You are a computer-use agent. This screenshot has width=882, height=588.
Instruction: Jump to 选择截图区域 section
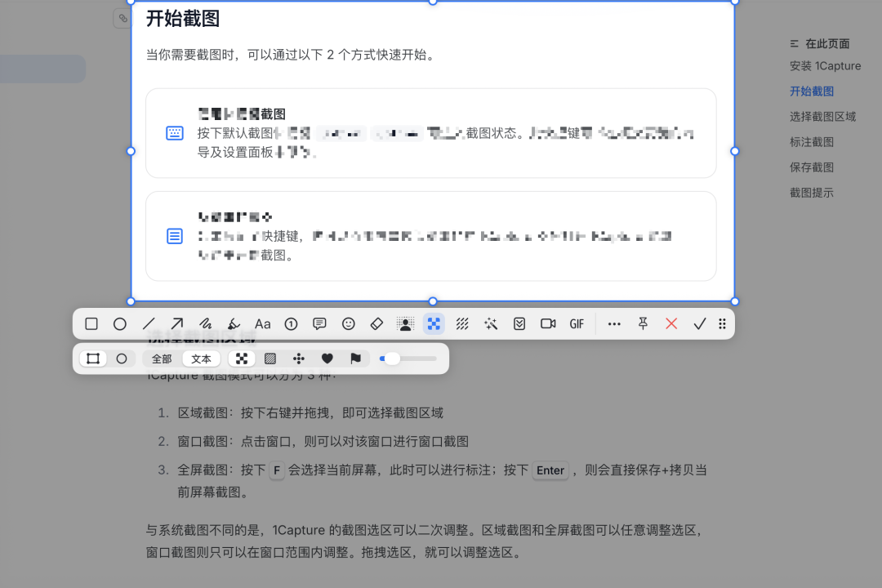(x=823, y=117)
